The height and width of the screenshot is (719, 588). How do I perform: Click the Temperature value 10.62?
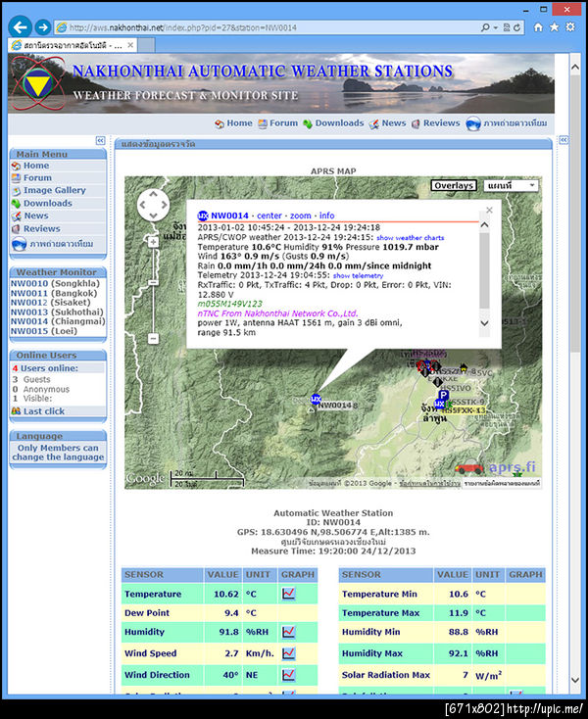coord(226,594)
